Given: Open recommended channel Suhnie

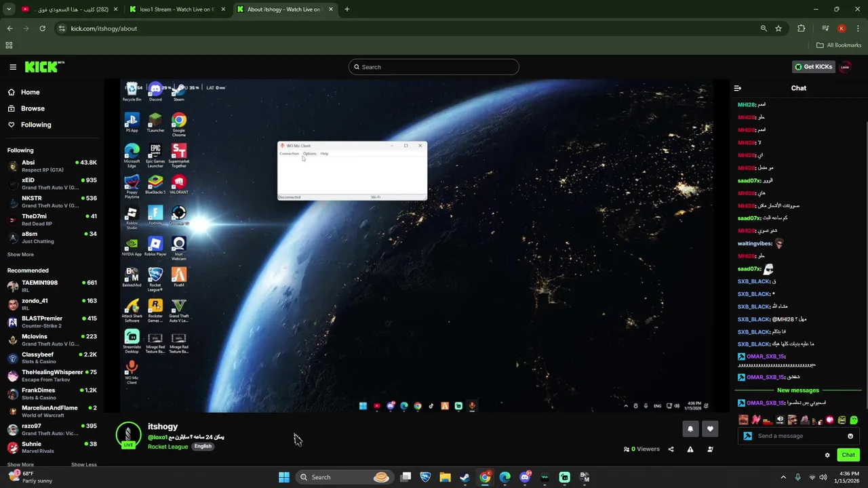Looking at the screenshot, I should click(52, 447).
